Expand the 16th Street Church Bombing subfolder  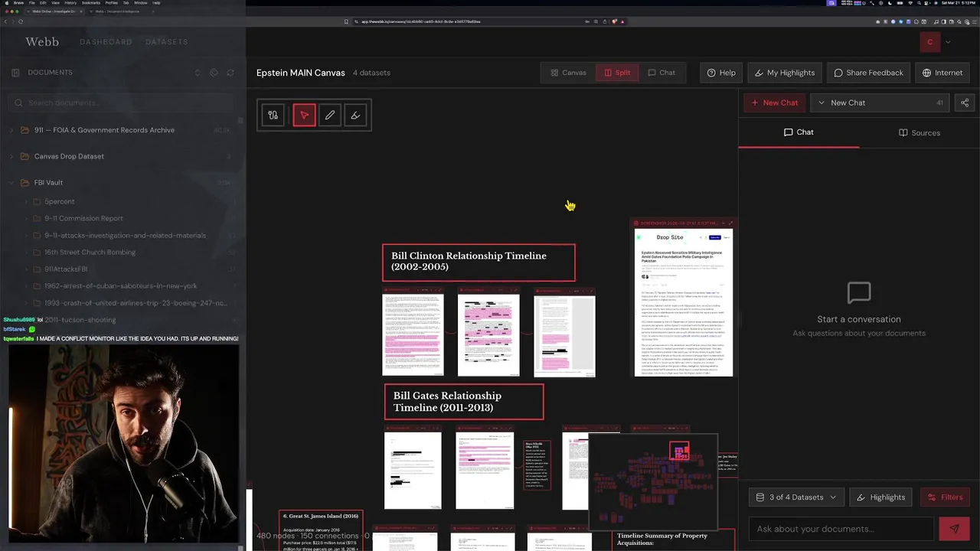pos(25,252)
